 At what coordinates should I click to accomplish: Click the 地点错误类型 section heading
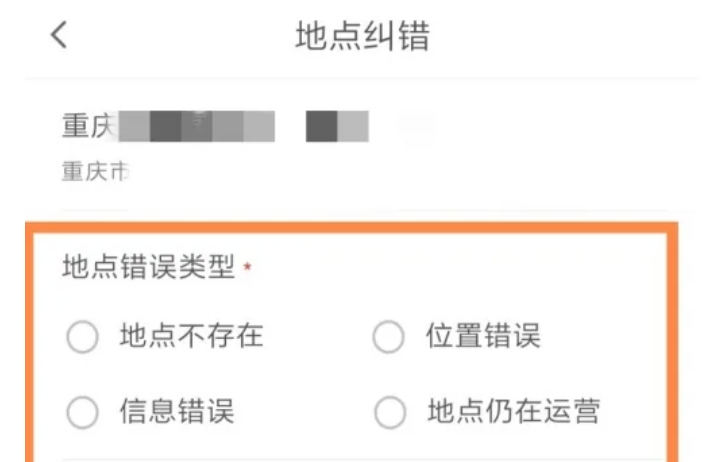tap(148, 268)
